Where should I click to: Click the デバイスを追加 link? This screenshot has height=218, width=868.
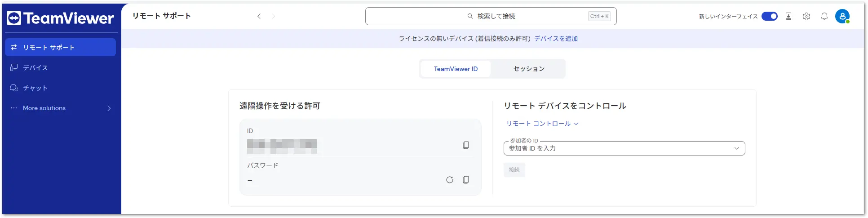556,39
